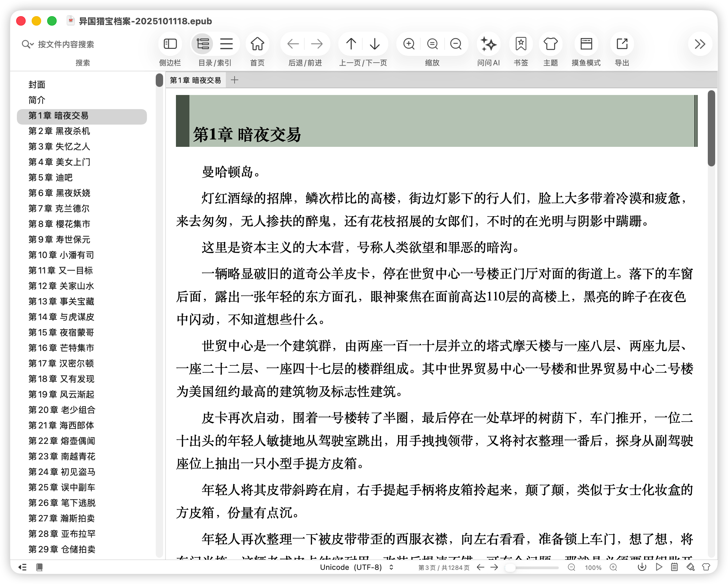
Task: Select the 第1章 暗夜交易 tab
Action: pos(195,80)
